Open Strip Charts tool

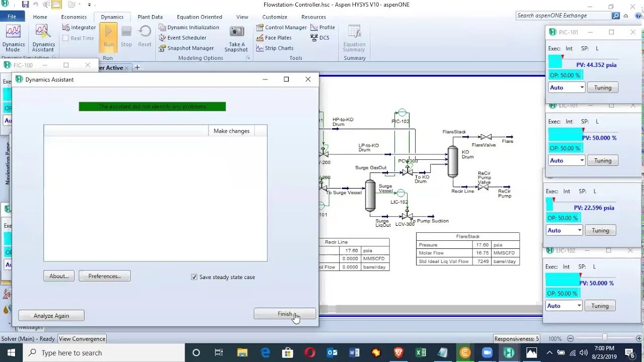click(x=275, y=48)
